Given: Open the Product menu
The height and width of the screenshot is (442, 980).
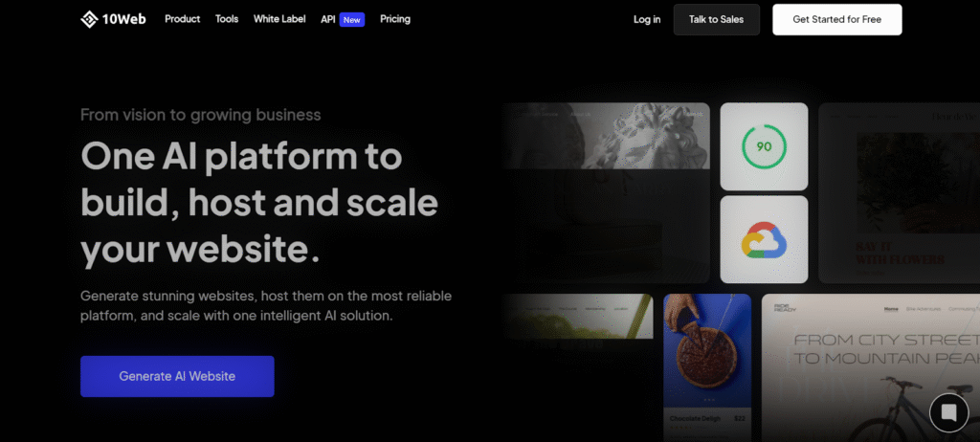Looking at the screenshot, I should 183,19.
